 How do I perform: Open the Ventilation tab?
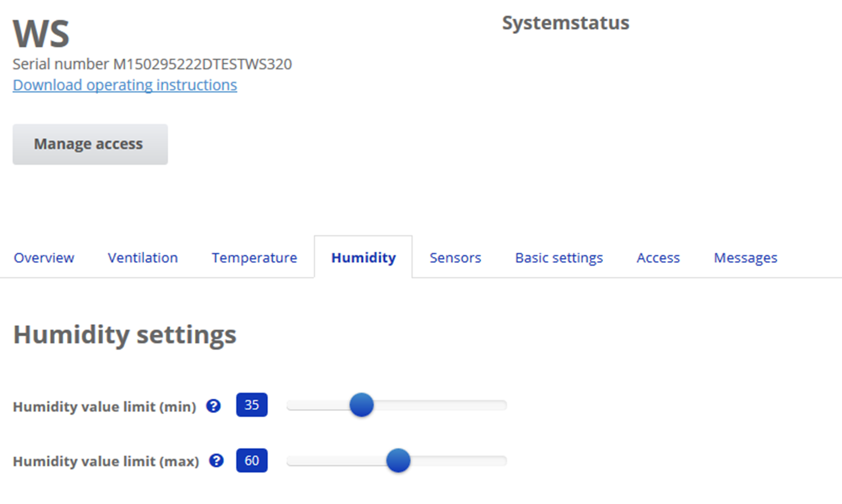pyautogui.click(x=143, y=258)
